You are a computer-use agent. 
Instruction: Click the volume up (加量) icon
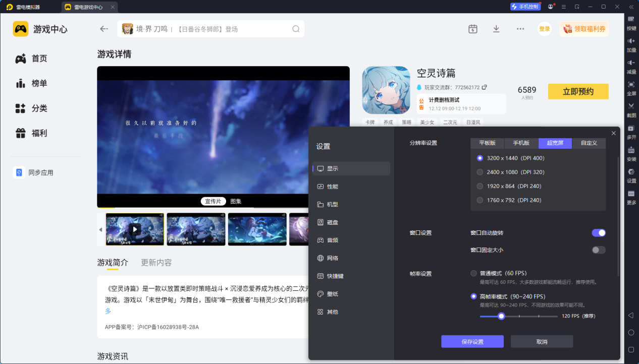pos(631,41)
